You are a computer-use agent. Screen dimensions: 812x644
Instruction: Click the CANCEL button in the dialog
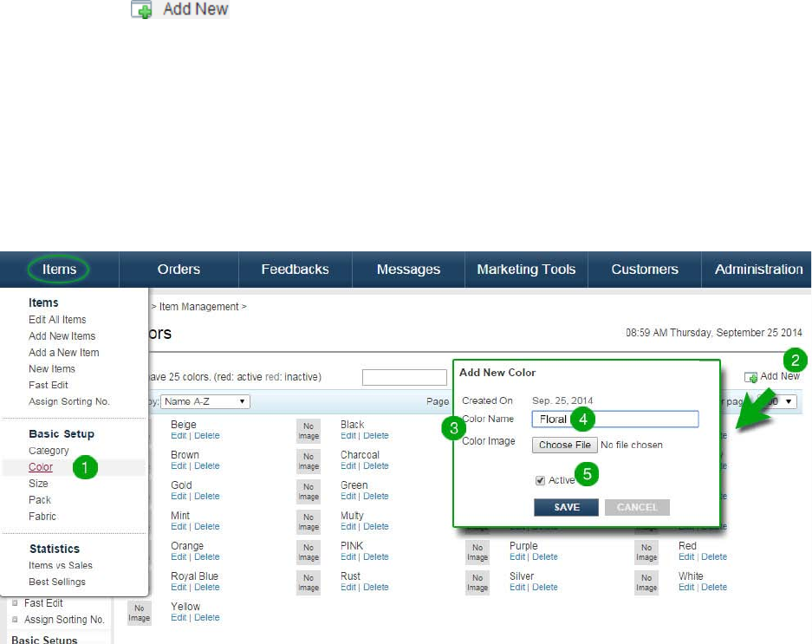coord(637,507)
